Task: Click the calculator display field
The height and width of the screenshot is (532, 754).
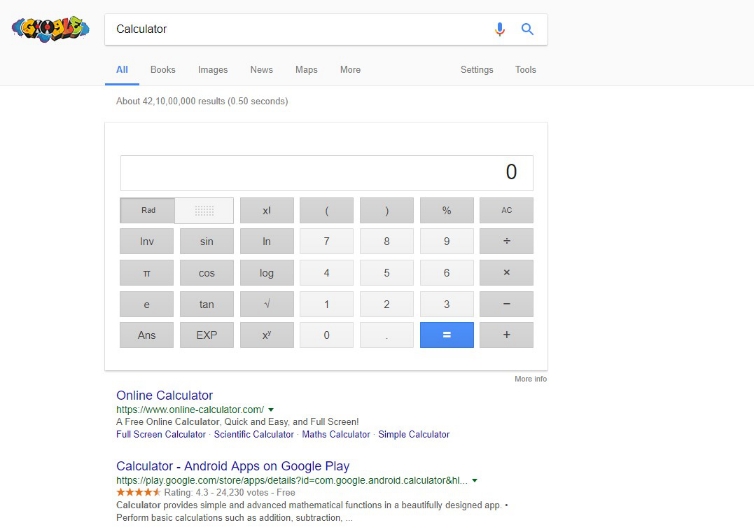Action: click(x=326, y=172)
